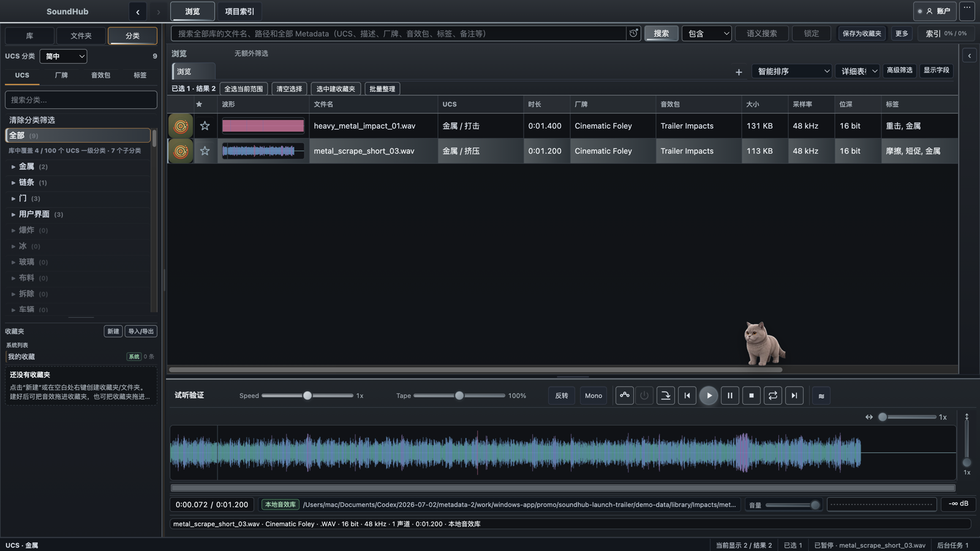Expand the 门 category
The width and height of the screenshot is (980, 551).
click(x=13, y=198)
